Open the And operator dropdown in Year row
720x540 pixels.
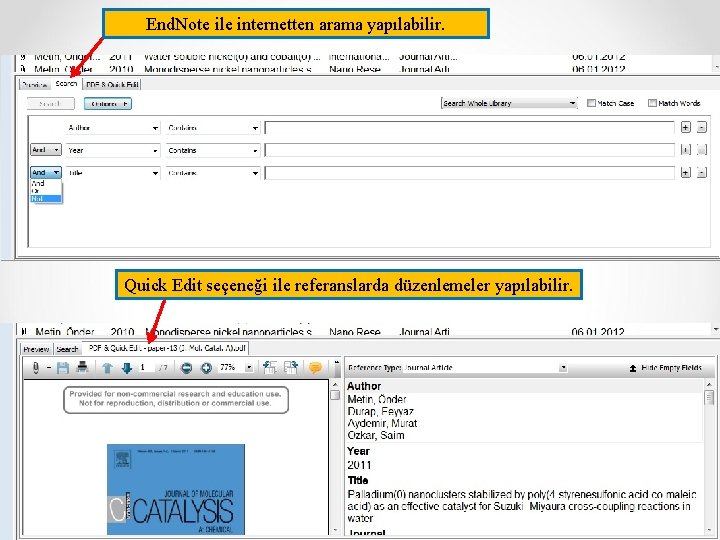[x=46, y=150]
